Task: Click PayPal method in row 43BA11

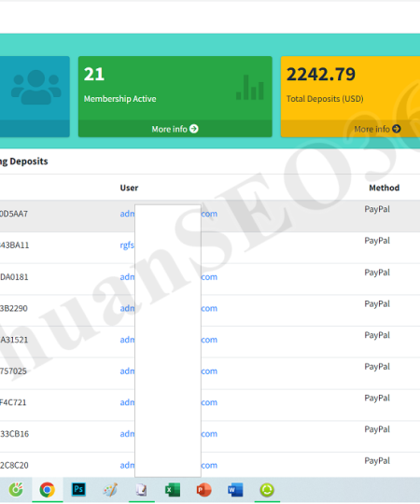Action: click(377, 241)
